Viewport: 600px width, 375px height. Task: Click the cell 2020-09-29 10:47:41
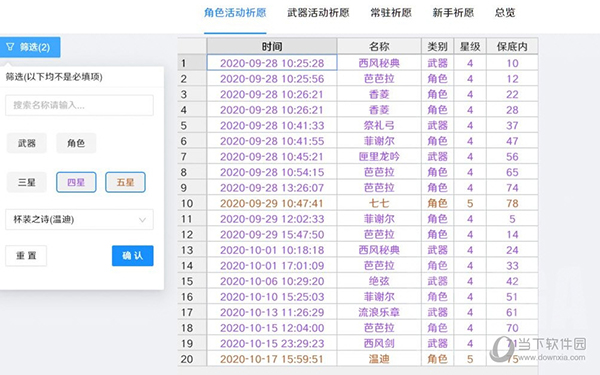pos(272,203)
